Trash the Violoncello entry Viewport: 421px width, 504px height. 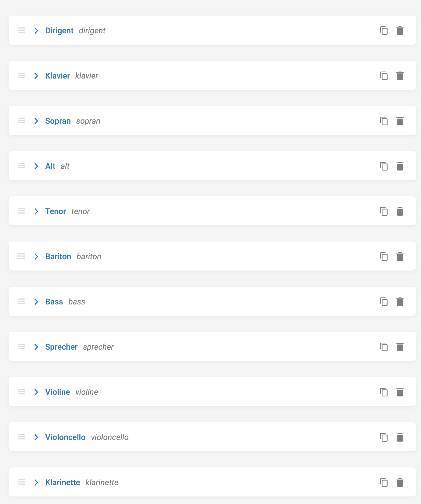tap(400, 437)
